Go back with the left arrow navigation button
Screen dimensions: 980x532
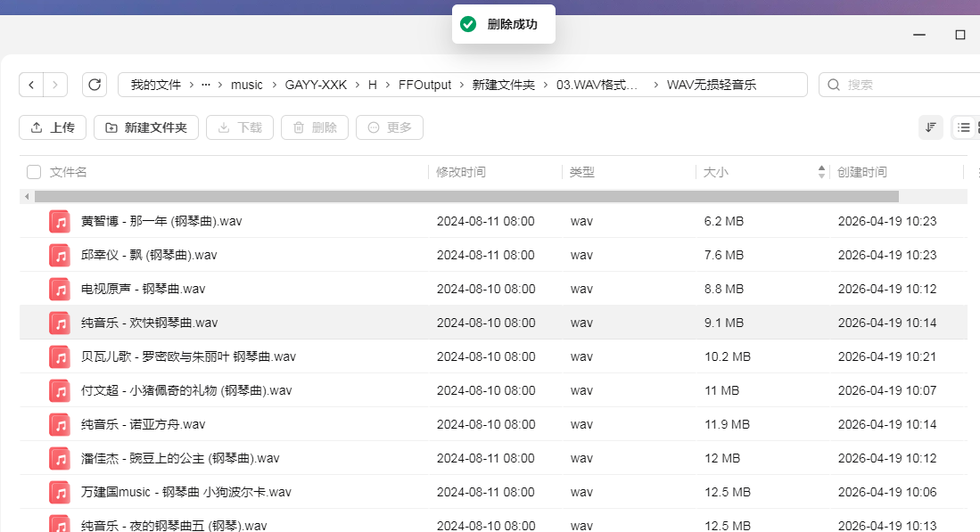pyautogui.click(x=31, y=85)
